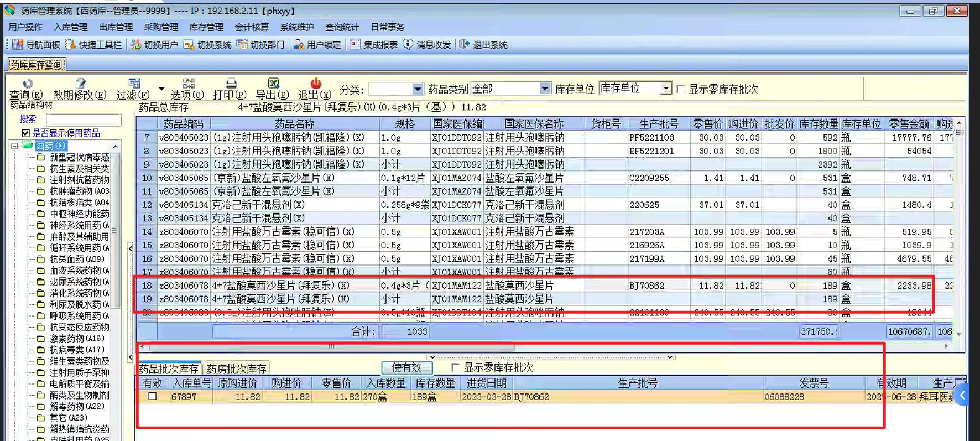Open the 用户操作 menu
Image resolution: width=980 pixels, height=441 pixels.
[x=25, y=27]
